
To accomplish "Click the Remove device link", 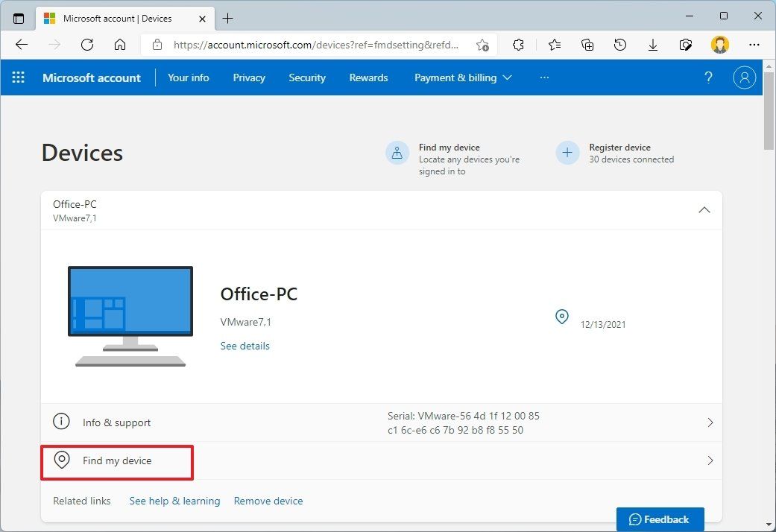I will (268, 501).
